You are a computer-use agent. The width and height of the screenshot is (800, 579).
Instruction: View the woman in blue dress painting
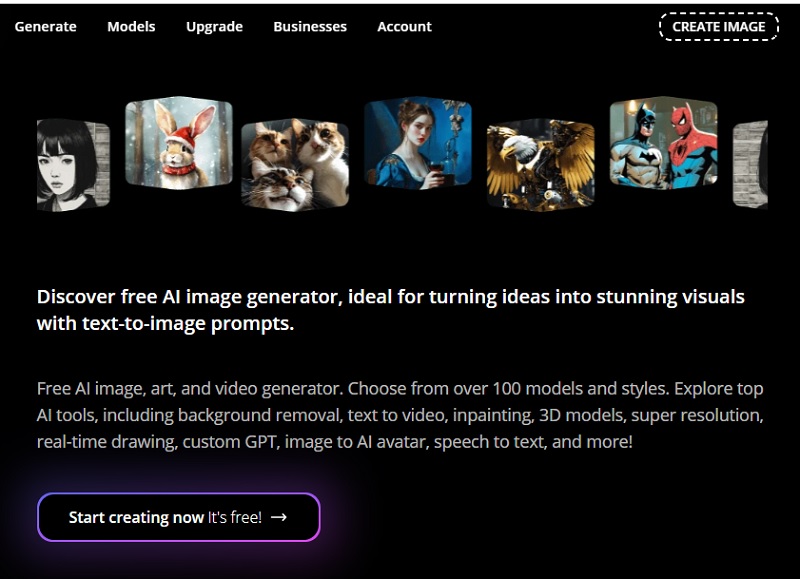417,142
